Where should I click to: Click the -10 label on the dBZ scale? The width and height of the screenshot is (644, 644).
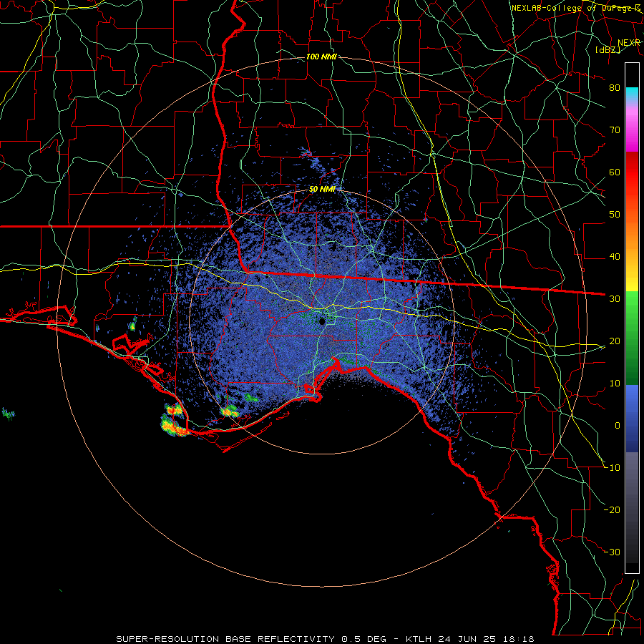[x=612, y=467]
